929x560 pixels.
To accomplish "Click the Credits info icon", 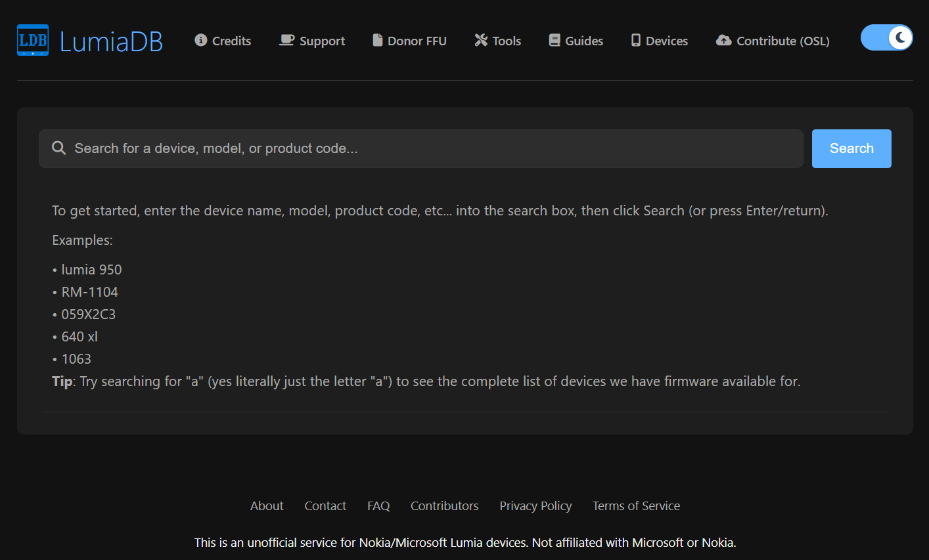I will (x=201, y=40).
